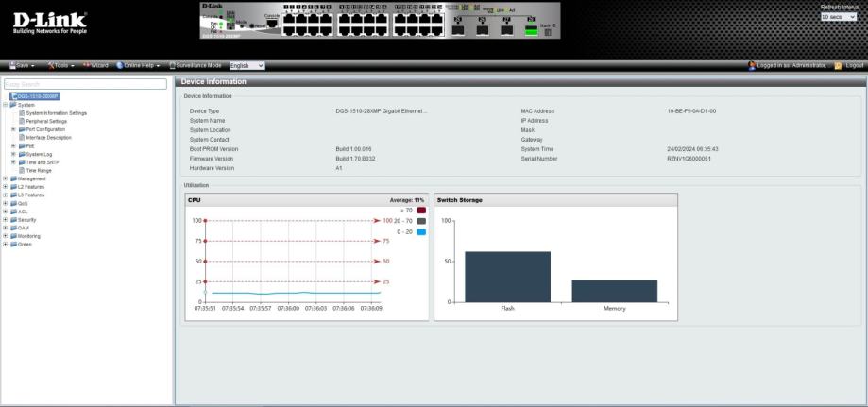Viewport: 868px width, 407px height.
Task: Click the Fuzzy Search input field
Action: pos(85,84)
